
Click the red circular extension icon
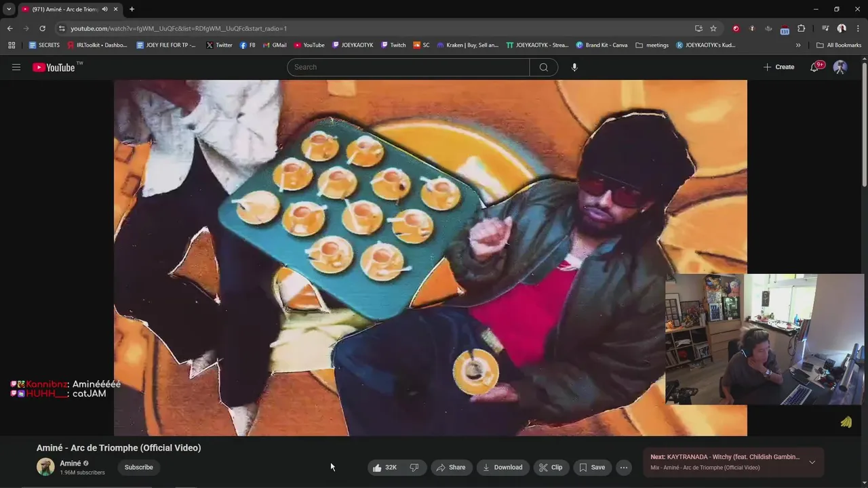[x=736, y=28]
